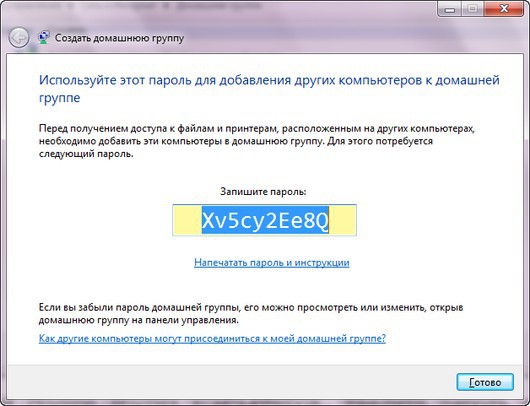The image size is (530, 406).
Task: Click paragraph starting Перед получением доступа
Action: (257, 141)
